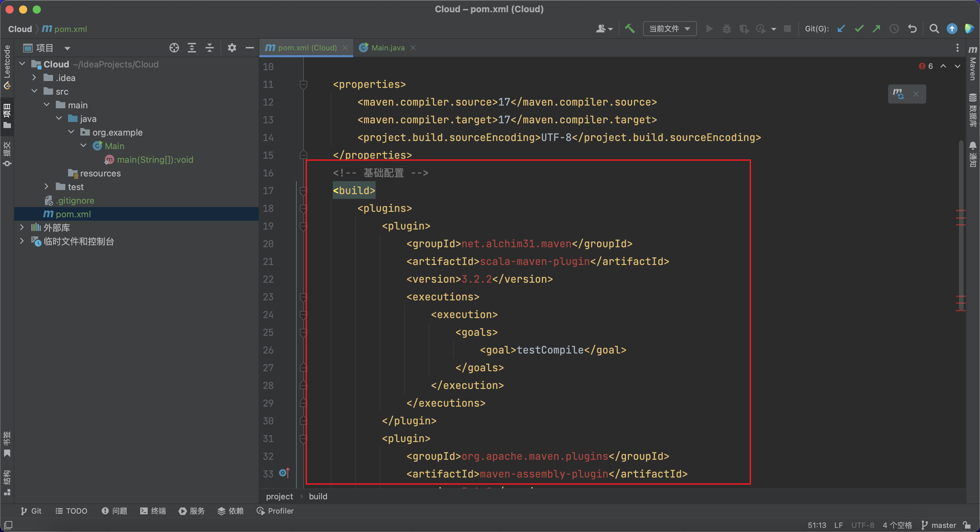Expand all in project tree
Screen dimensions: 980x532
click(x=192, y=48)
